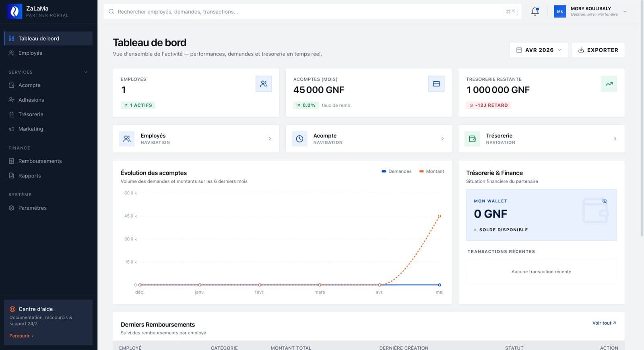Expand the user profile menu chevron
The image size is (644, 350).
pyautogui.click(x=625, y=12)
